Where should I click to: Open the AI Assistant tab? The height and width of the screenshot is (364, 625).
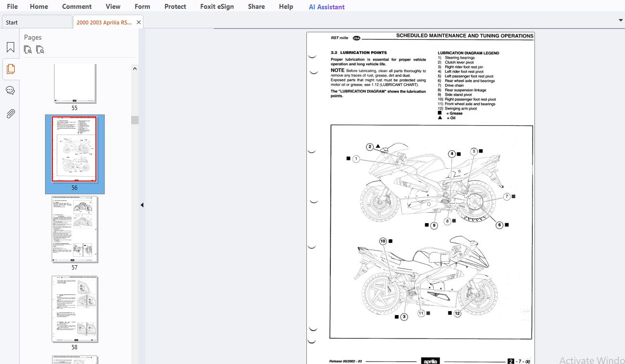pos(326,7)
